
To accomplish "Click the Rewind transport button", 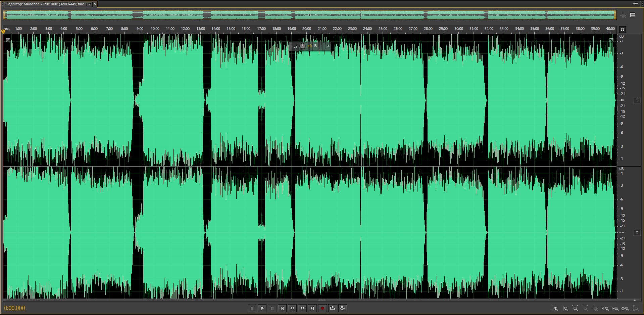I will (x=292, y=308).
